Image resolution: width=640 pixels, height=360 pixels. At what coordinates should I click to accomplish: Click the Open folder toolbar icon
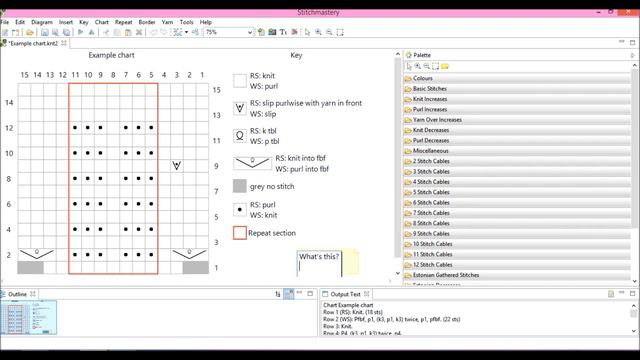[x=29, y=32]
